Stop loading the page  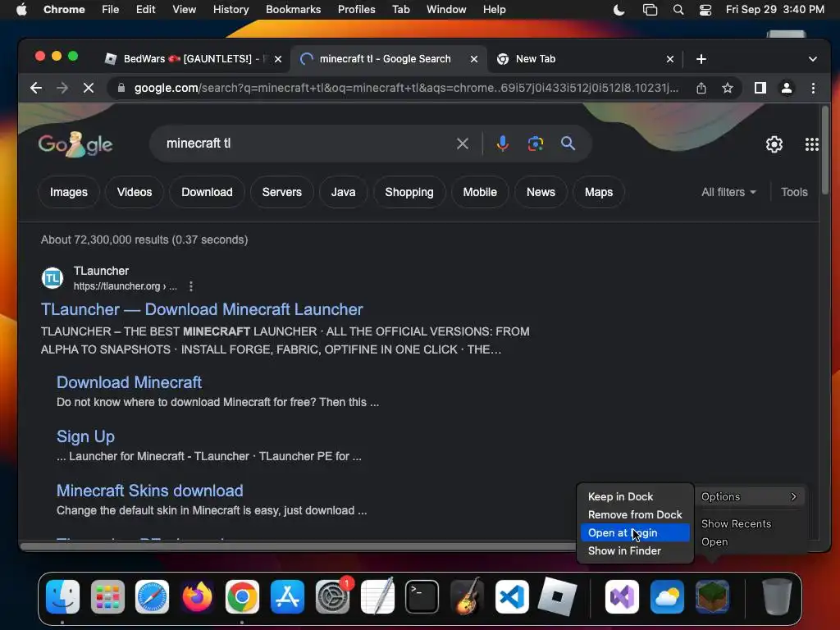[89, 88]
